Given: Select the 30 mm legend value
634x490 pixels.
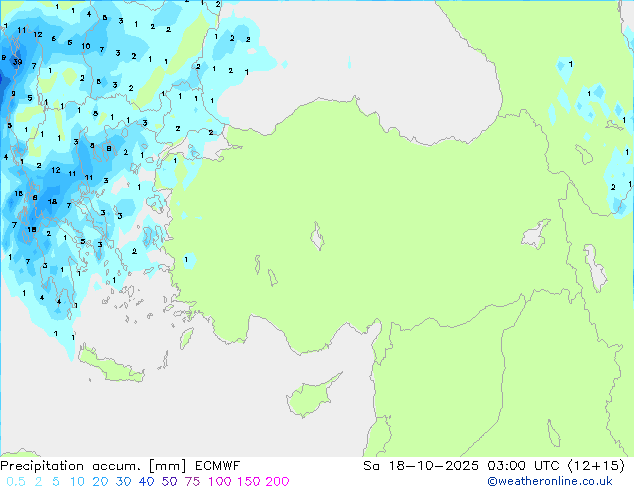Looking at the screenshot, I should pyautogui.click(x=123, y=482).
